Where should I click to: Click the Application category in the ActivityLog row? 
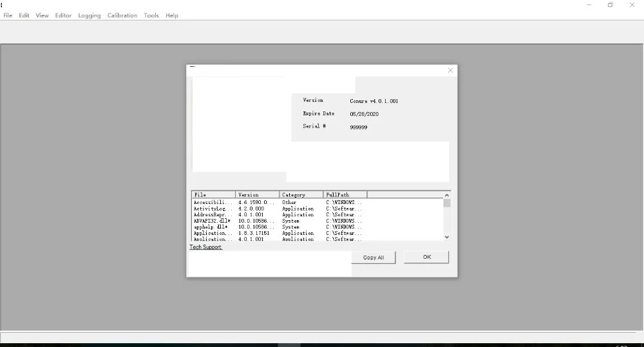298,209
